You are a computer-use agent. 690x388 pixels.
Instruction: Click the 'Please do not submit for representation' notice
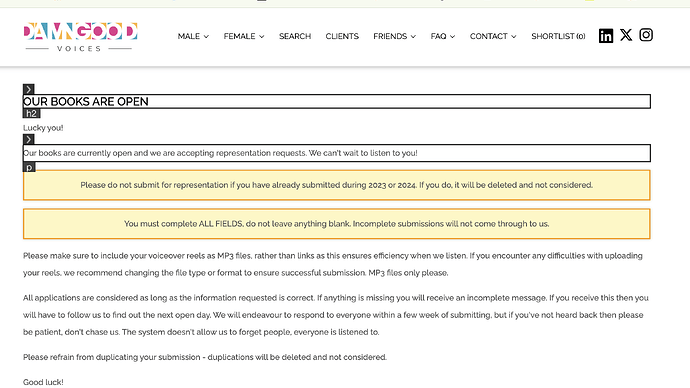click(337, 185)
